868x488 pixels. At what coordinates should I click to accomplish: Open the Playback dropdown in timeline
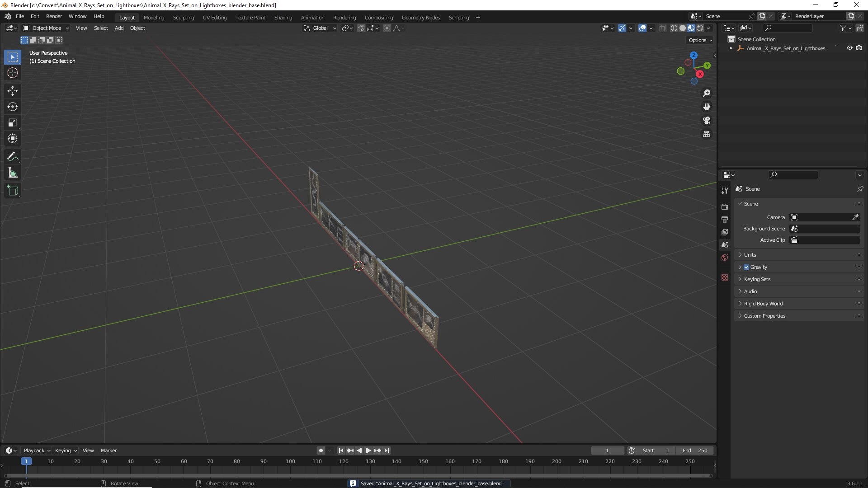tap(37, 450)
